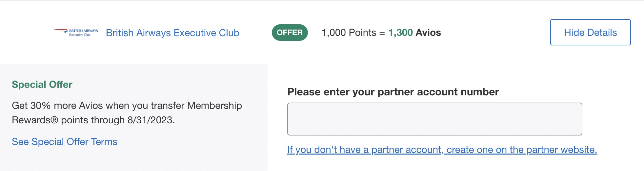The height and width of the screenshot is (171, 644).
Task: Click the green Special Offer heading
Action: (x=42, y=85)
